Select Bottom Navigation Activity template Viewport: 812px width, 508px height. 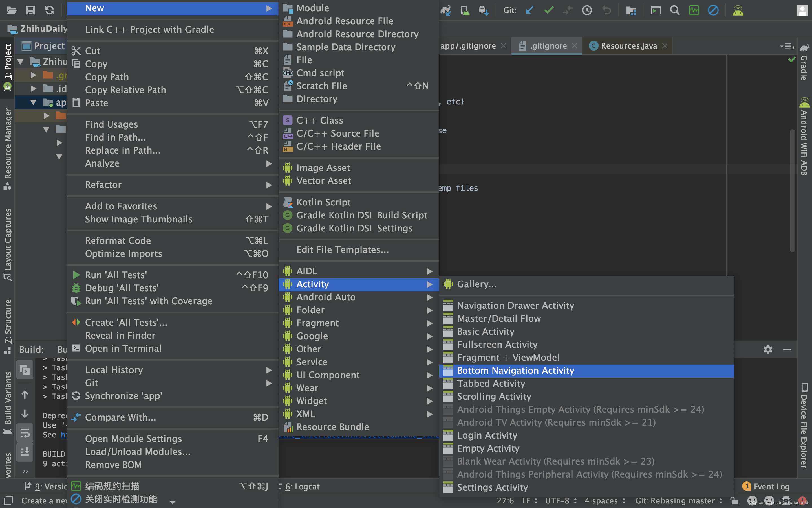[586, 371]
